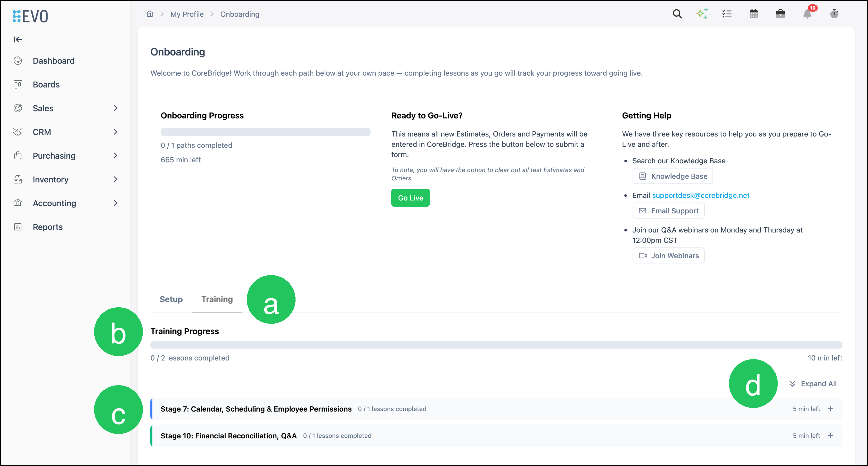The height and width of the screenshot is (466, 868).
Task: Open the stopwatch timer icon
Action: click(x=834, y=14)
